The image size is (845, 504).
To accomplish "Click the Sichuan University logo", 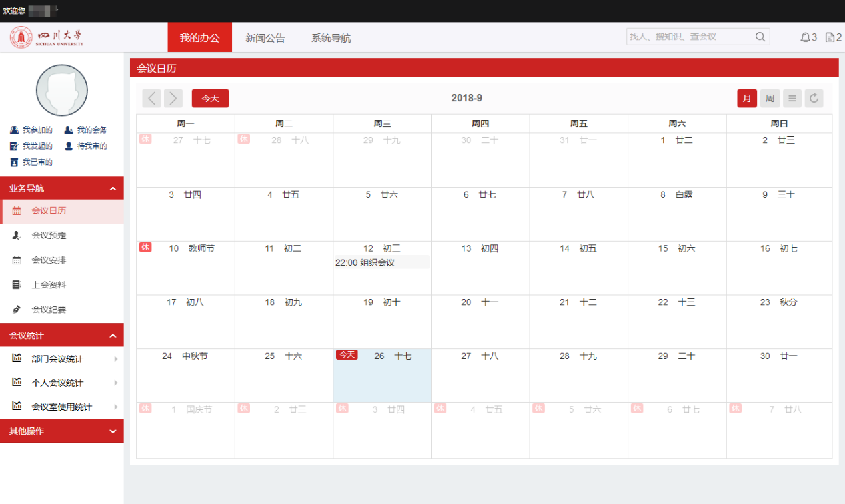I will coord(47,37).
